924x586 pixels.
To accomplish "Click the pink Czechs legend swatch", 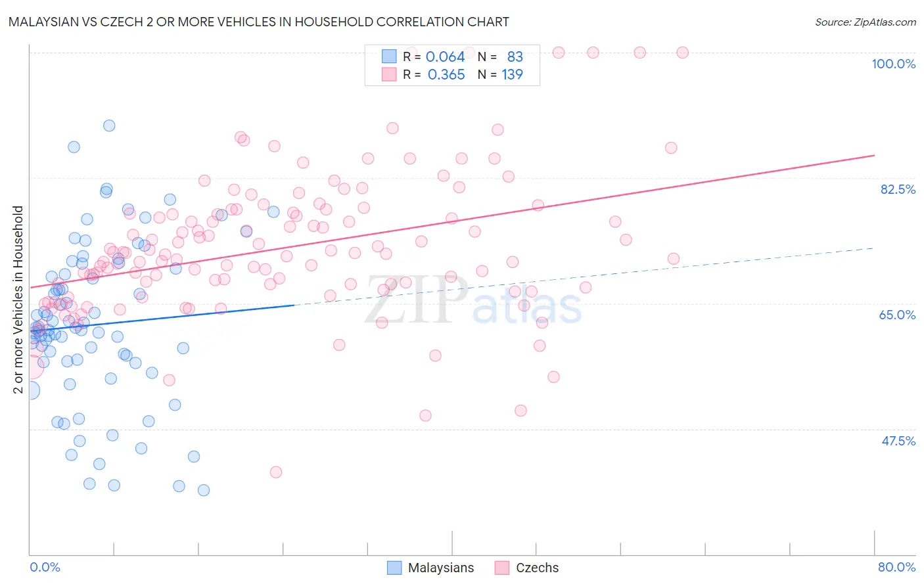I will 502,568.
